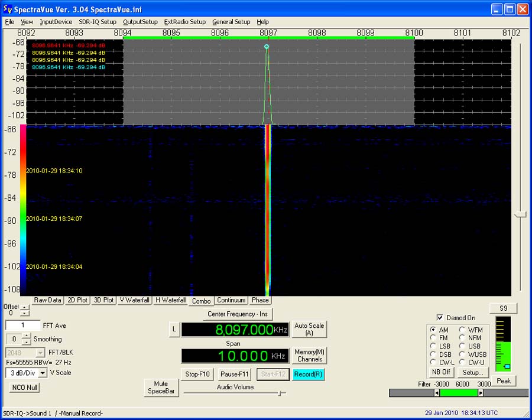Screen dimensions: 532x420
Task: Open the View menu
Action: point(27,22)
